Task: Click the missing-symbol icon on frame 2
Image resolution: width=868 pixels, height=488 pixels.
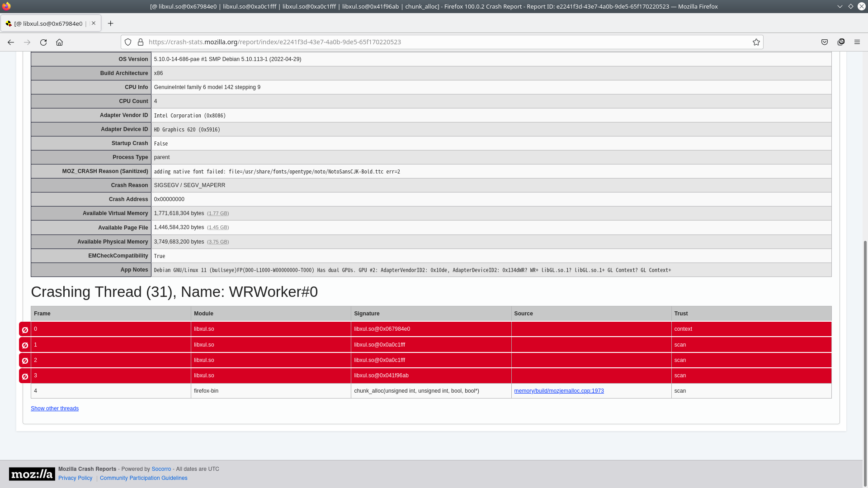Action: [x=25, y=360]
